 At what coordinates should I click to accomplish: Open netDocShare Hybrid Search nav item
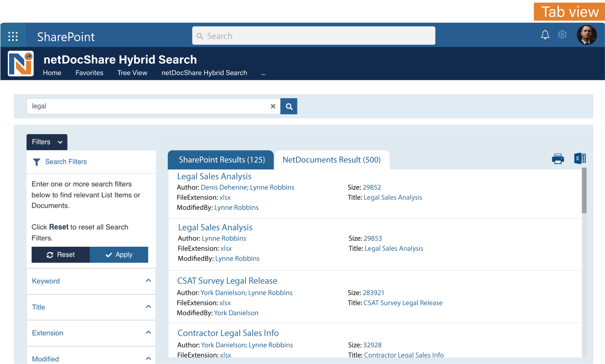(x=204, y=73)
